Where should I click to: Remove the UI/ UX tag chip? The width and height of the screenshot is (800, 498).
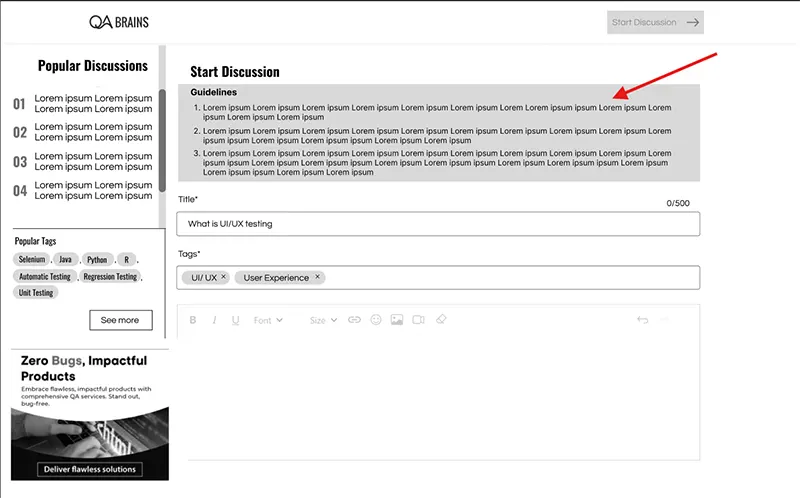click(224, 277)
